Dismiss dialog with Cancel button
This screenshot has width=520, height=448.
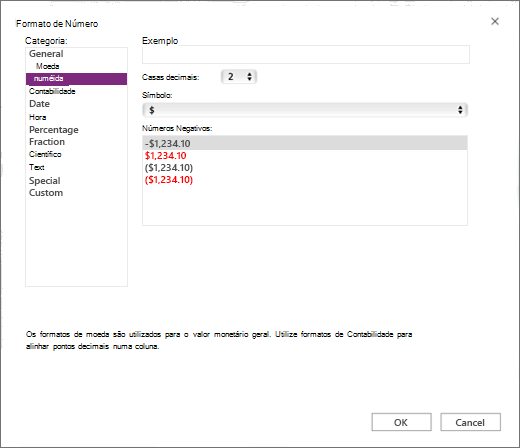click(470, 422)
